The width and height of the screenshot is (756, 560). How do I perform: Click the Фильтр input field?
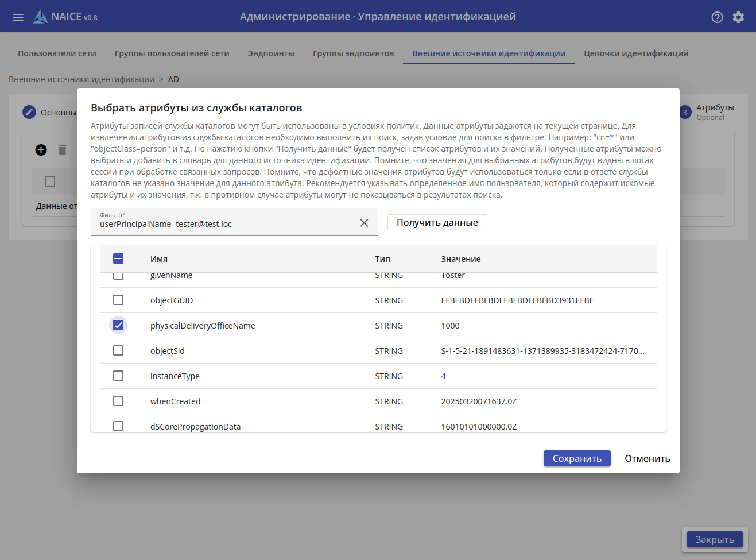pos(224,223)
